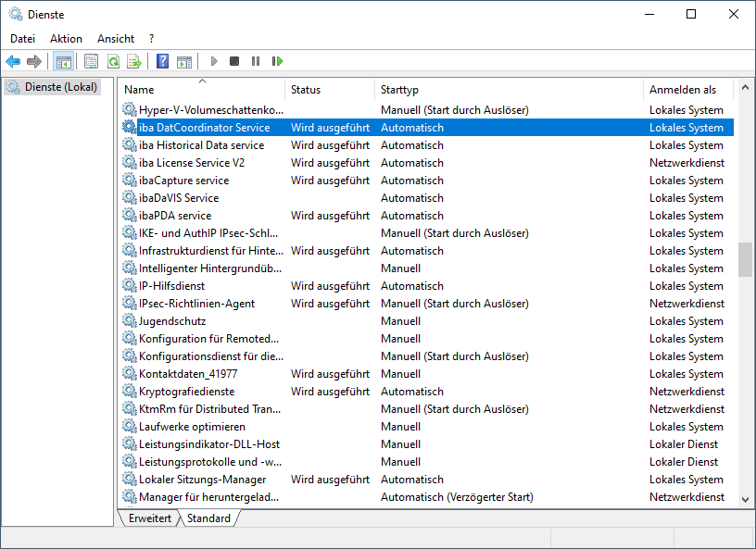Maximize the Dienste window

click(691, 15)
